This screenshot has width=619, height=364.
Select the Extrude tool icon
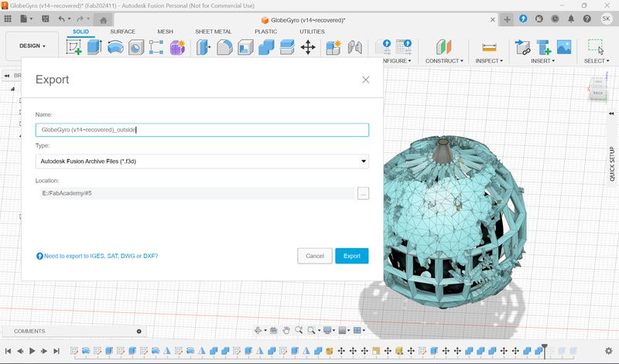pos(94,47)
